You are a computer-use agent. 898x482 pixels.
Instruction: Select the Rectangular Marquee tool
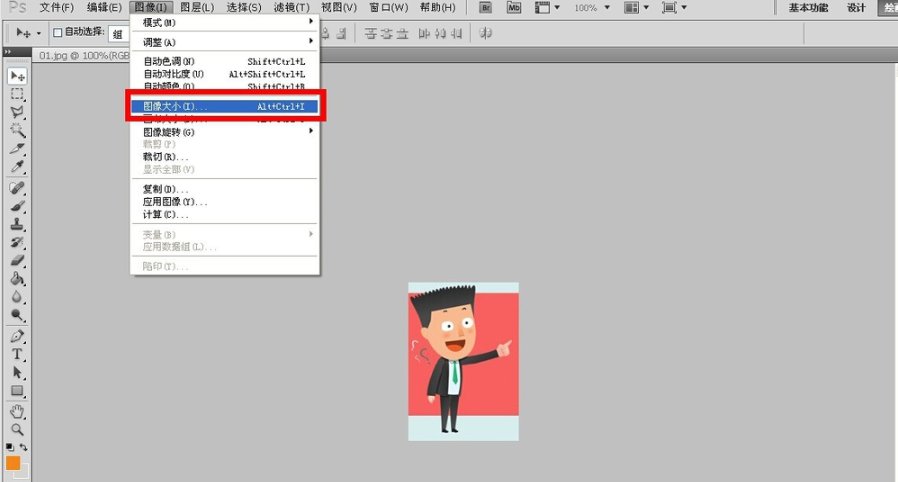click(17, 94)
